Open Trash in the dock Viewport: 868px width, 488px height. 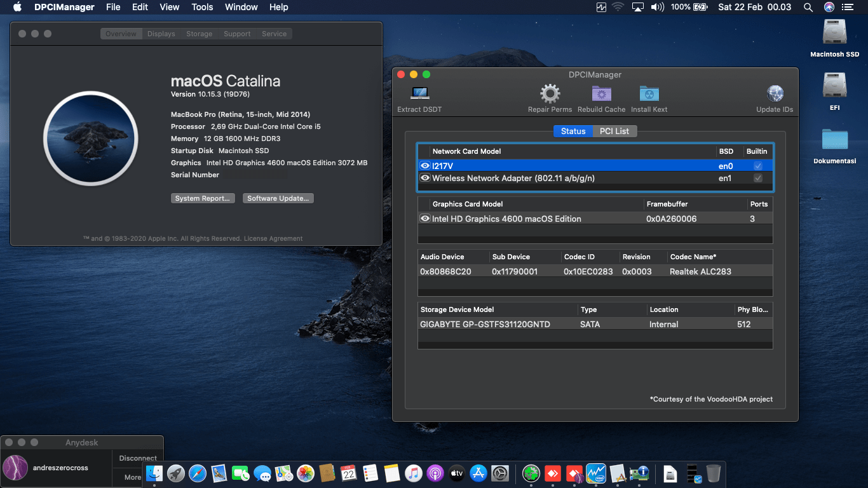(714, 473)
